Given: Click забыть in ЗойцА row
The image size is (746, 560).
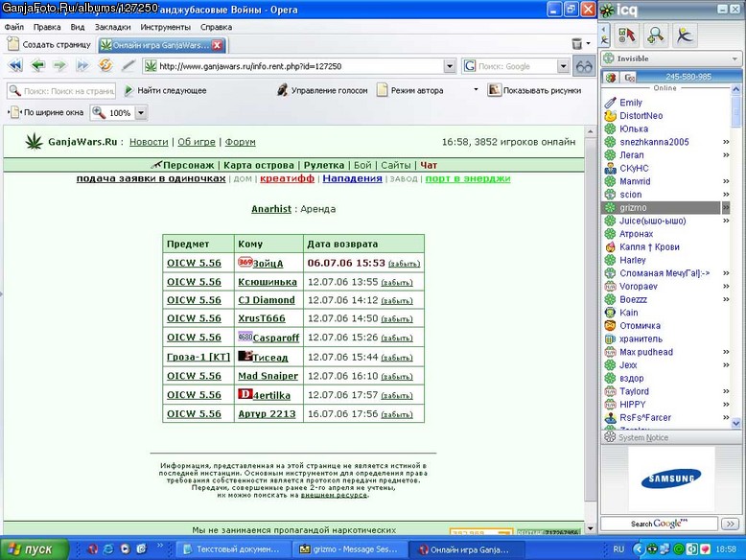Looking at the screenshot, I should 404,264.
